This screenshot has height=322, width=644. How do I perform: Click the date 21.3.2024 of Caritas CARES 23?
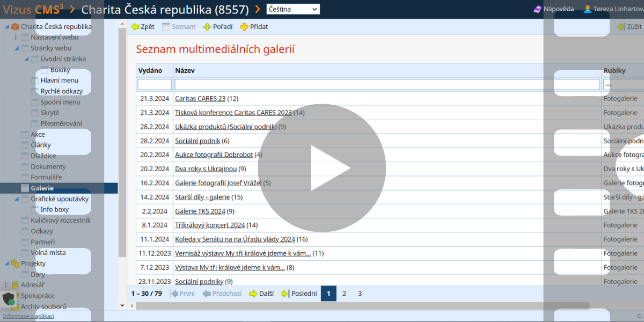pos(155,98)
